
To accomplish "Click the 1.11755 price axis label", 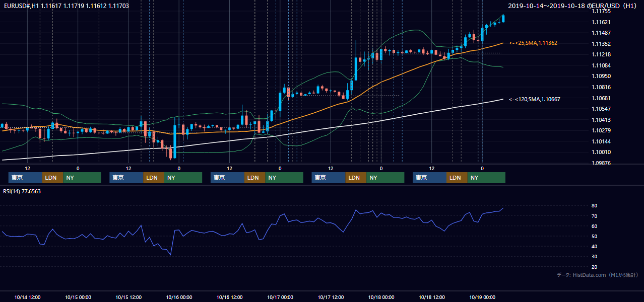I will pos(601,11).
